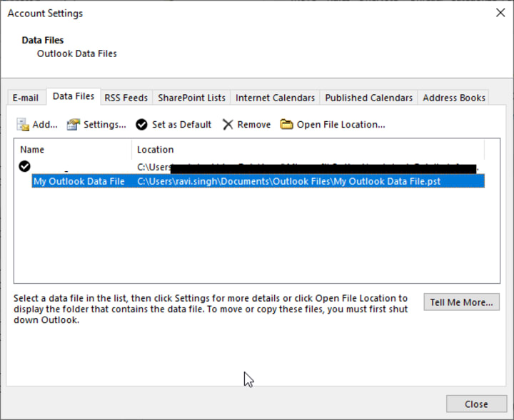
Task: Click the Remove X icon
Action: [228, 125]
